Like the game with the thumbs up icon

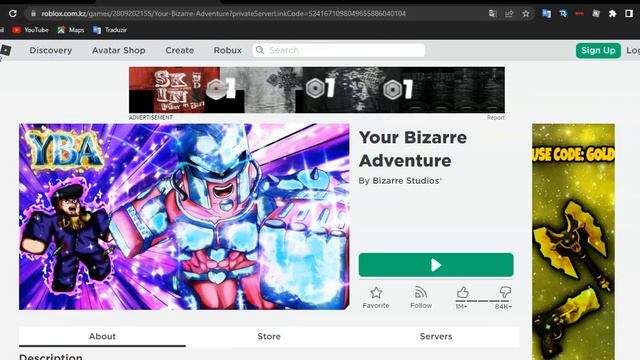point(462,292)
